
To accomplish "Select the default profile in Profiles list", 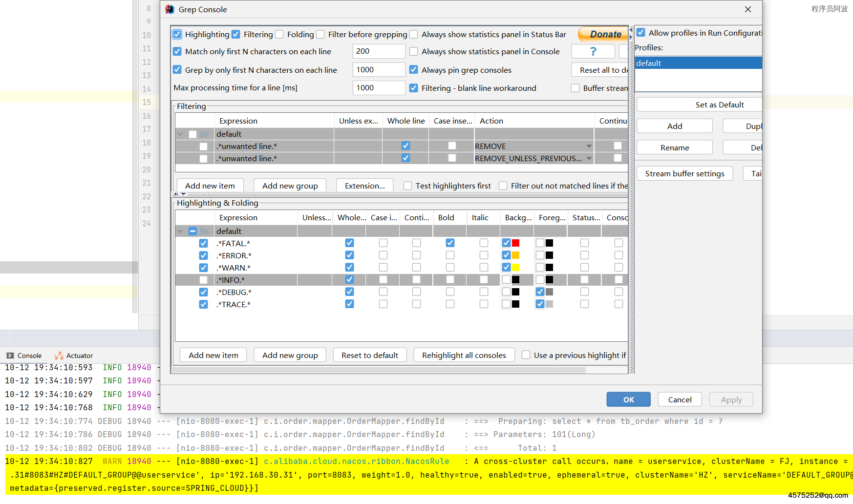I will pyautogui.click(x=698, y=63).
